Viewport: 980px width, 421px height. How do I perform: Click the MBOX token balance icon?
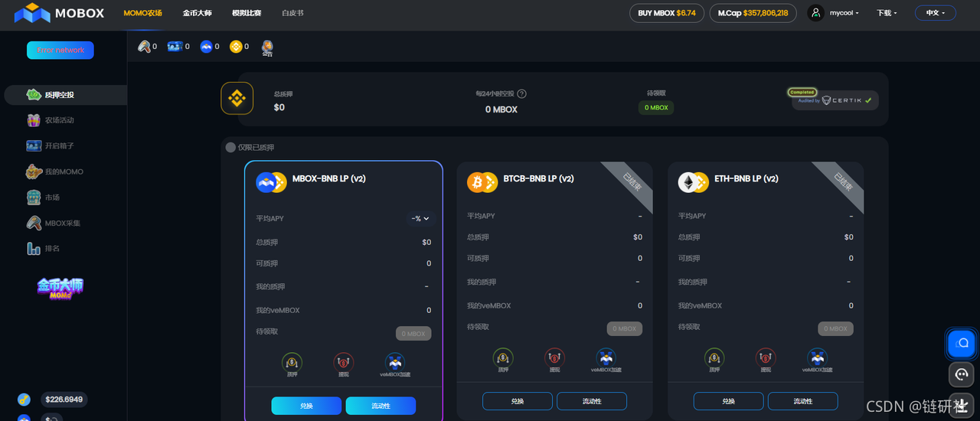206,47
